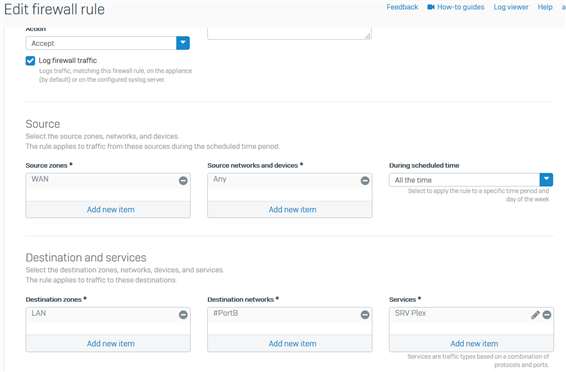Remove LAN from Destination zones

tap(183, 315)
